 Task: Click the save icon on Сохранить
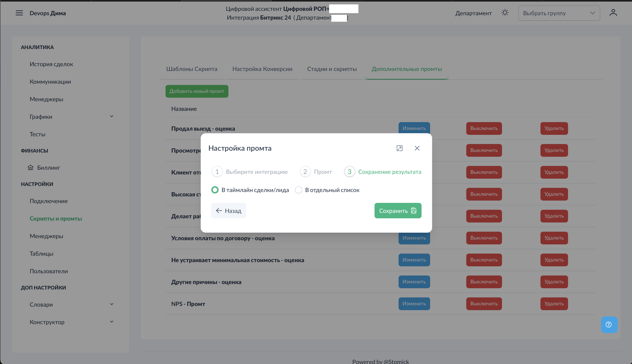[414, 211]
